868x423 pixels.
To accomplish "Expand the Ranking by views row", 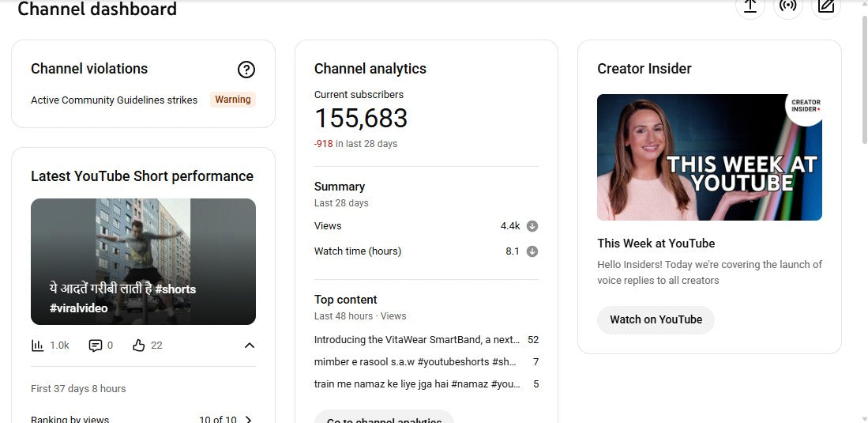I will click(248, 419).
